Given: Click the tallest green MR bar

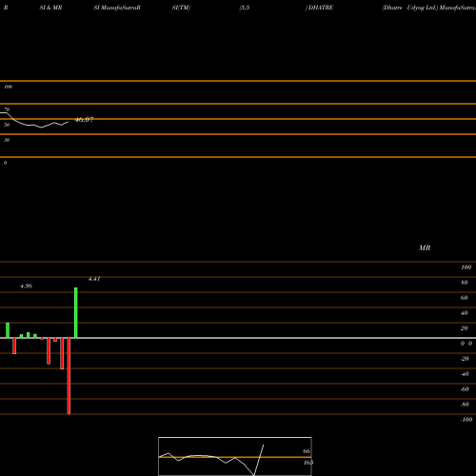Looking at the screenshot, I should 76,312.
